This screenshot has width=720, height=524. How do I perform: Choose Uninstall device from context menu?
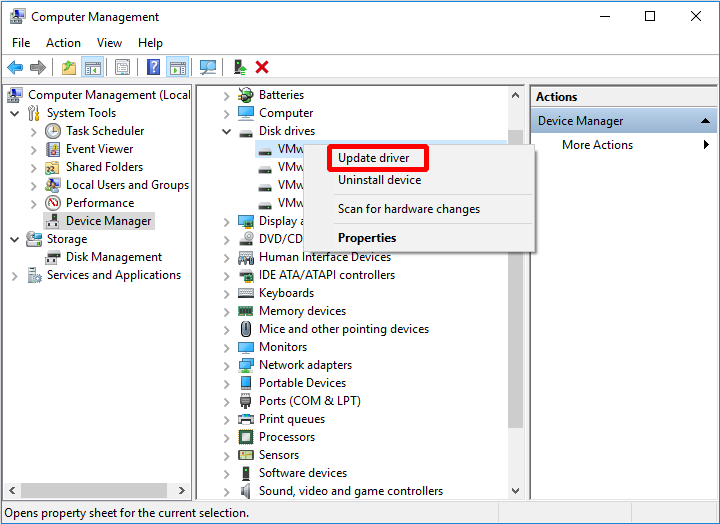click(x=379, y=180)
